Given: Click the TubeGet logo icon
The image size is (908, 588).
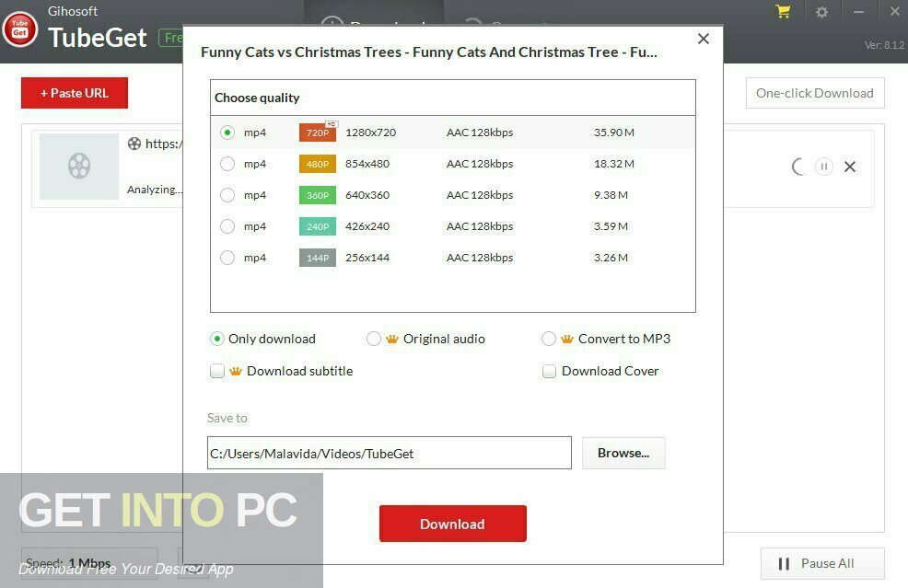Looking at the screenshot, I should pyautogui.click(x=19, y=29).
